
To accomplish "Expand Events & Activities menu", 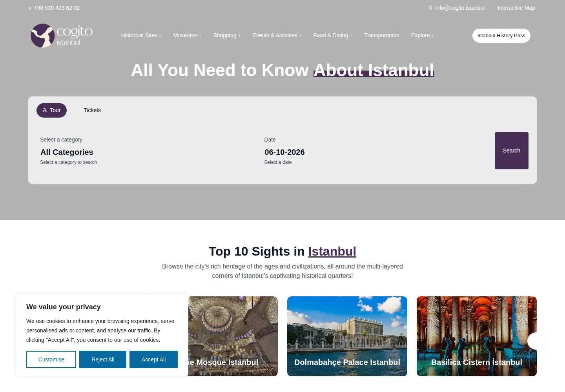I will click(277, 35).
